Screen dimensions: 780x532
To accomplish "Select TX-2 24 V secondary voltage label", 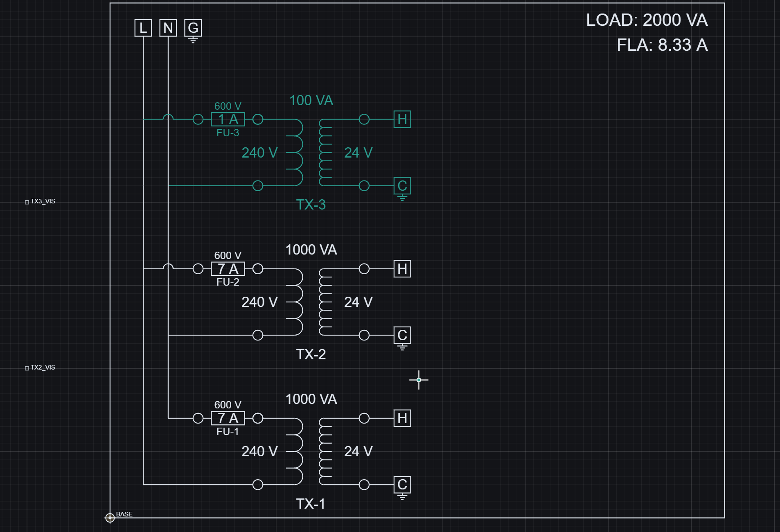I will (358, 302).
